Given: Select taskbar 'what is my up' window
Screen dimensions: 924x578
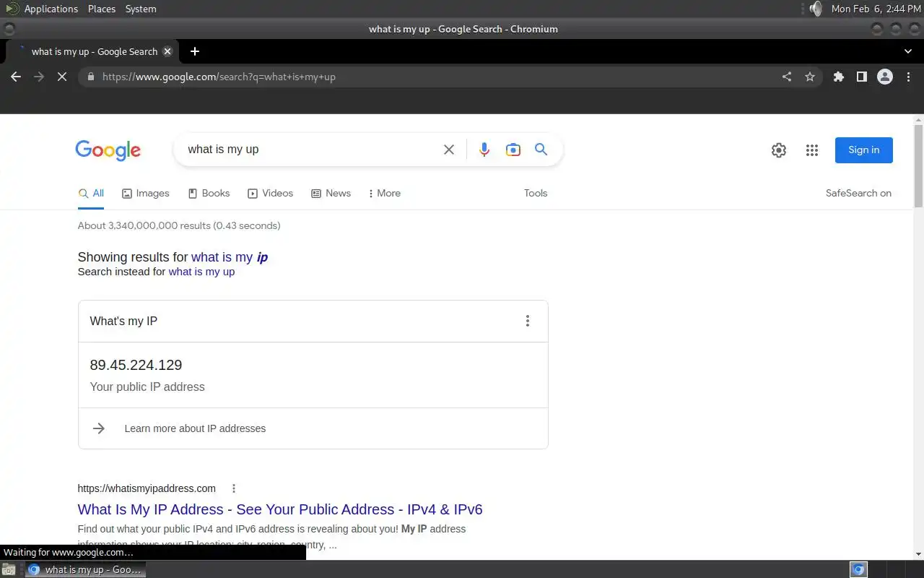Looking at the screenshot, I should point(85,569).
